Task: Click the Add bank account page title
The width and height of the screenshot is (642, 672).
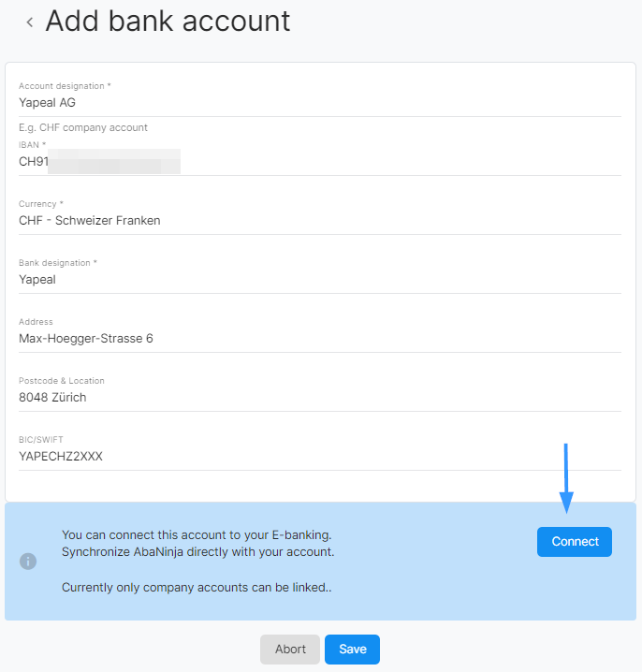Action: point(168,21)
